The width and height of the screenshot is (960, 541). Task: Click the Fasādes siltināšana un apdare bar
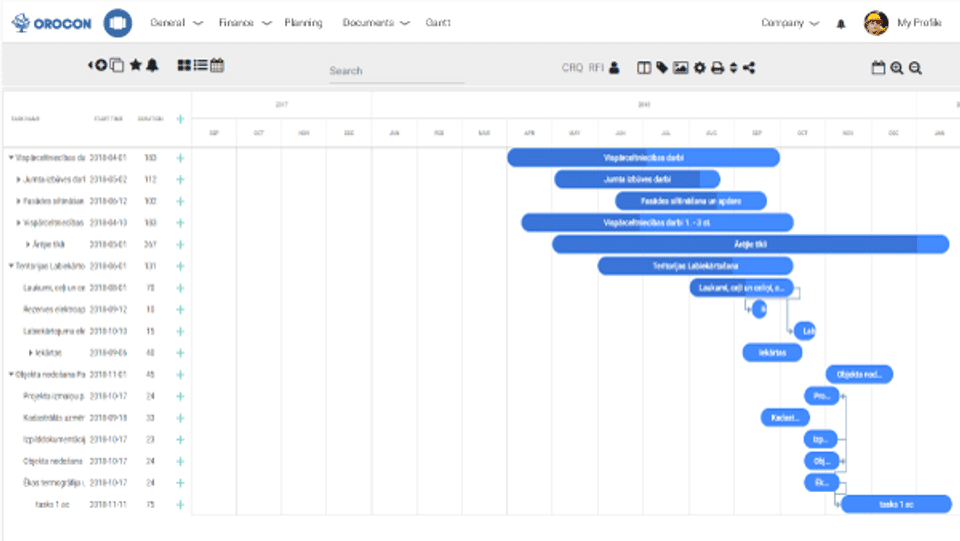(x=691, y=201)
